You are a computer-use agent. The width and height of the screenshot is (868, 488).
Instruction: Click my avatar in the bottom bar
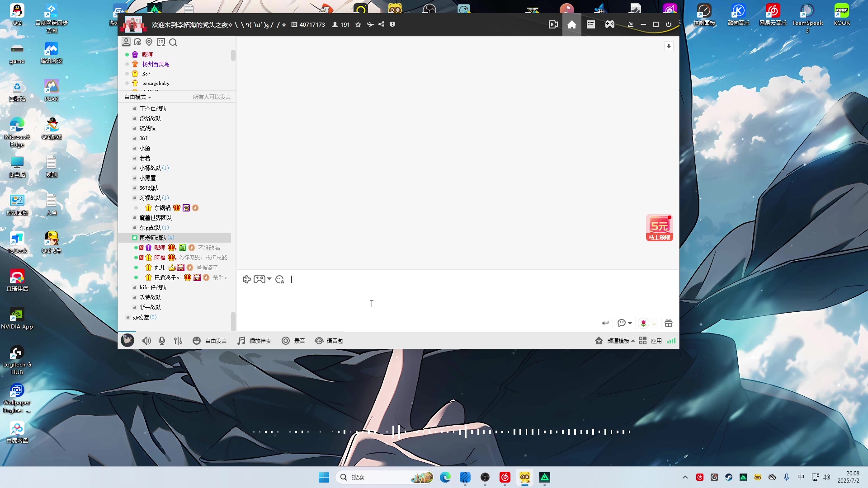click(127, 340)
